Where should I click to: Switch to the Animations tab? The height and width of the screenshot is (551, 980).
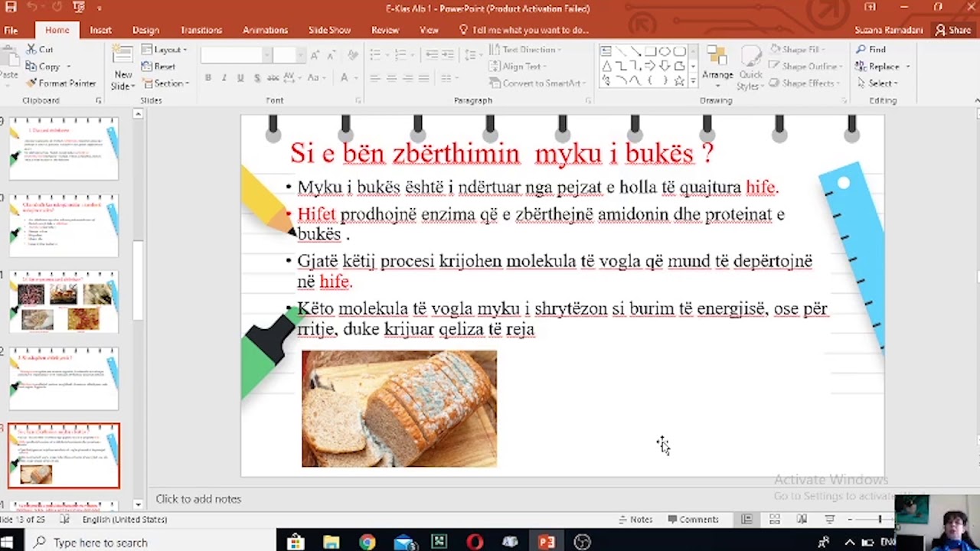(265, 30)
